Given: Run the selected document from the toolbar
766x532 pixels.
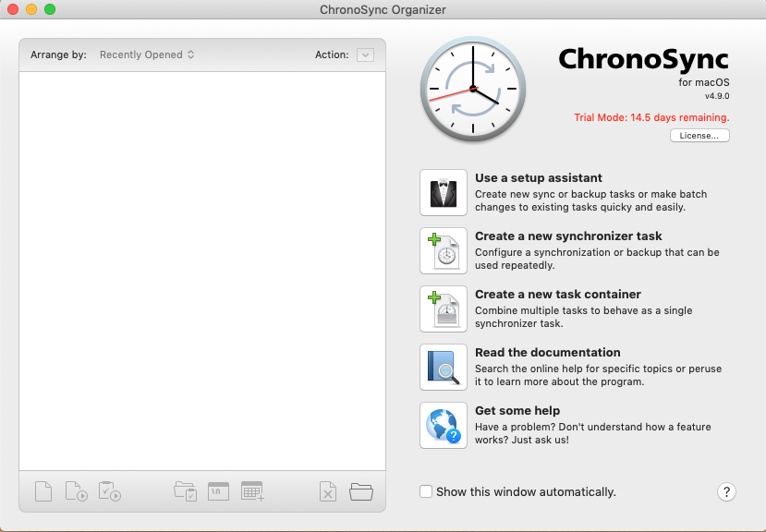Looking at the screenshot, I should (x=77, y=491).
